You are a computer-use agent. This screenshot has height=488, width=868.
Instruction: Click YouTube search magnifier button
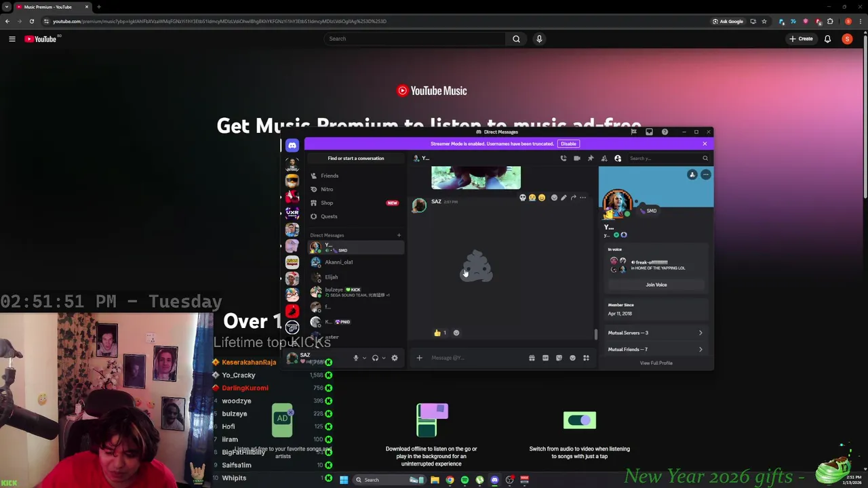(516, 39)
